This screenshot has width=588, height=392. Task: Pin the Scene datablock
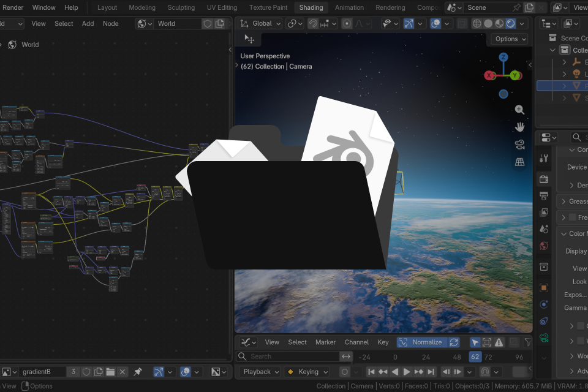click(517, 7)
